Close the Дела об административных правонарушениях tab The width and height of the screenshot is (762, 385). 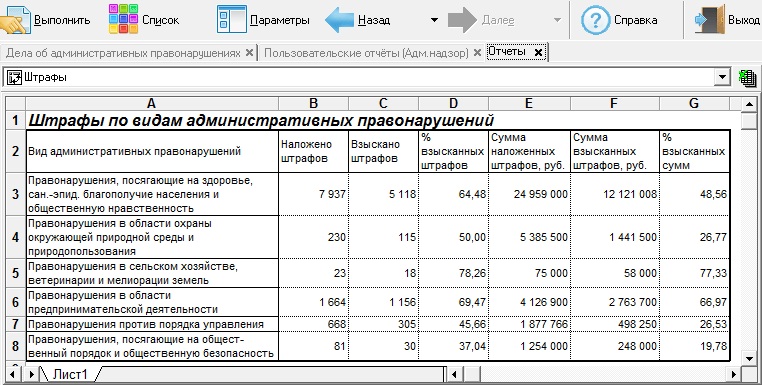249,52
